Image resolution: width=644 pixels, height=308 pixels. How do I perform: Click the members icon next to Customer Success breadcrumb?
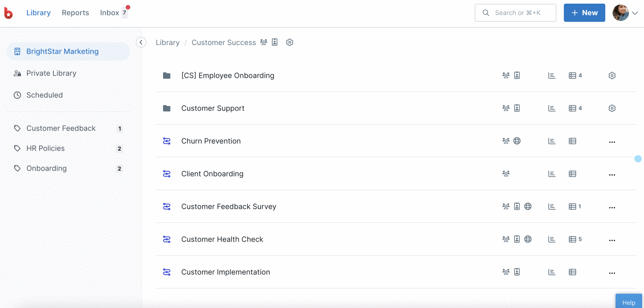pos(264,42)
